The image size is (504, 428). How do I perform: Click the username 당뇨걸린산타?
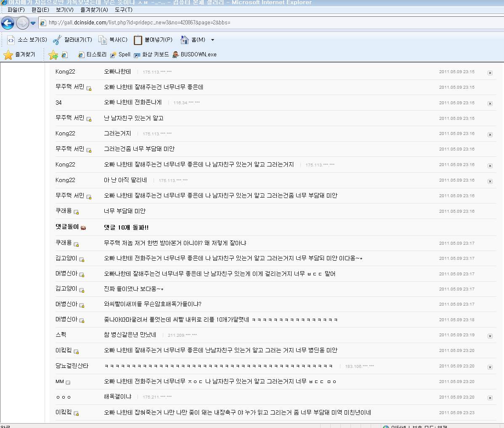tap(72, 366)
